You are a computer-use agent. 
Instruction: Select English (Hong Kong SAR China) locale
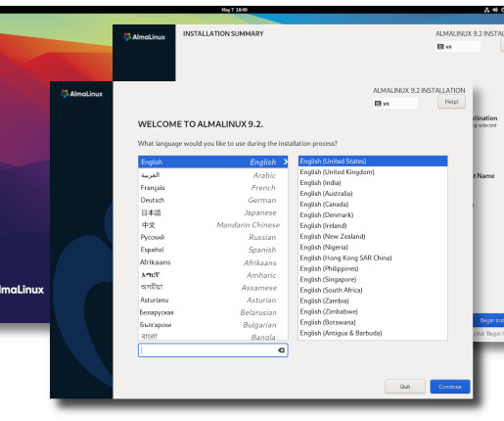pos(373,258)
